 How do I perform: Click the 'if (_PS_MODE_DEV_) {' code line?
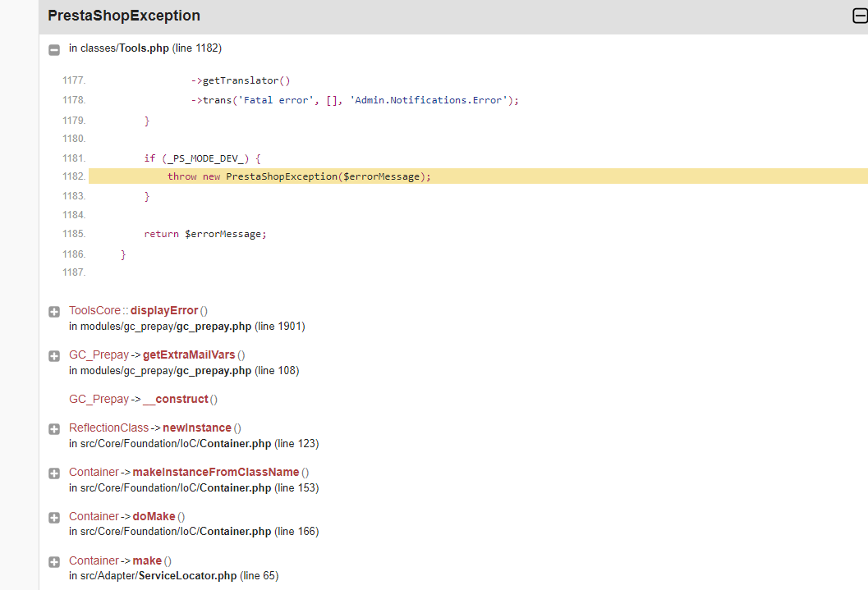(x=202, y=158)
